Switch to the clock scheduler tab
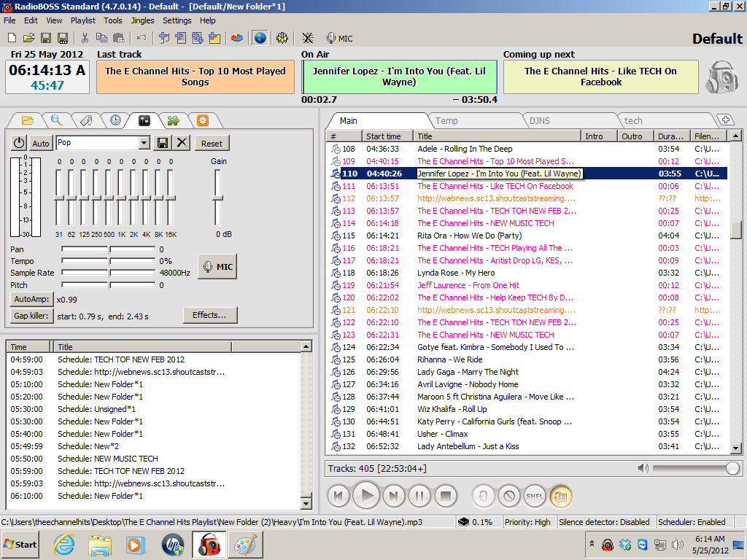Image resolution: width=747 pixels, height=560 pixels. (x=115, y=120)
